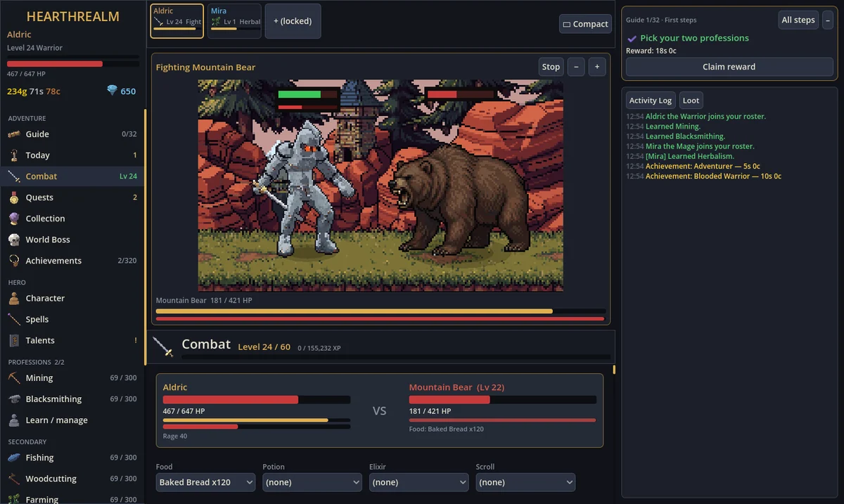The image size is (844, 504).
Task: Click the armored knight sprite in battle scene
Action: 305,188
